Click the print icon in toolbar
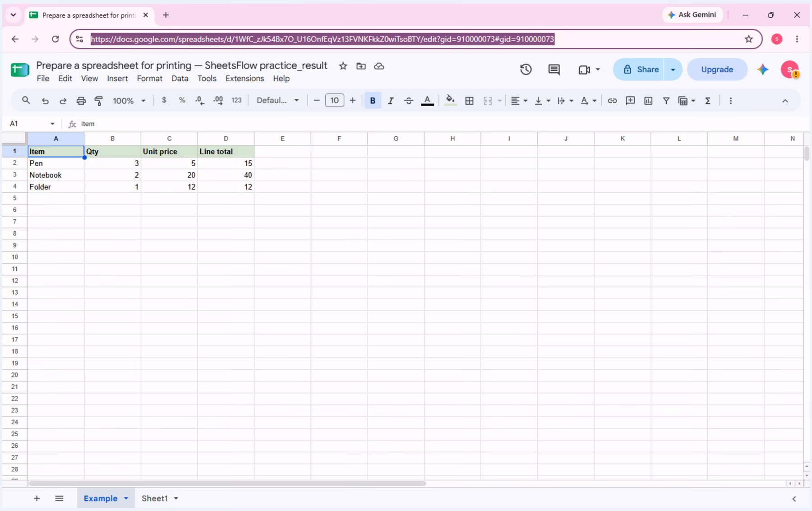The height and width of the screenshot is (511, 812). tap(81, 101)
